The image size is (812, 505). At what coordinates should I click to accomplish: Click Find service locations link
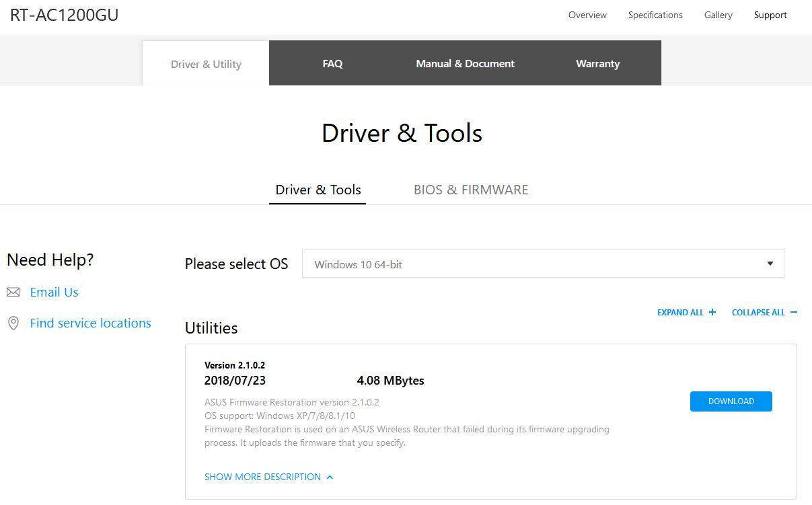coord(91,323)
